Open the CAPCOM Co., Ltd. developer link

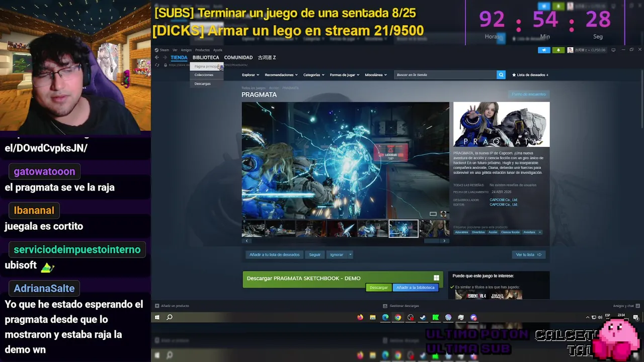(x=503, y=200)
